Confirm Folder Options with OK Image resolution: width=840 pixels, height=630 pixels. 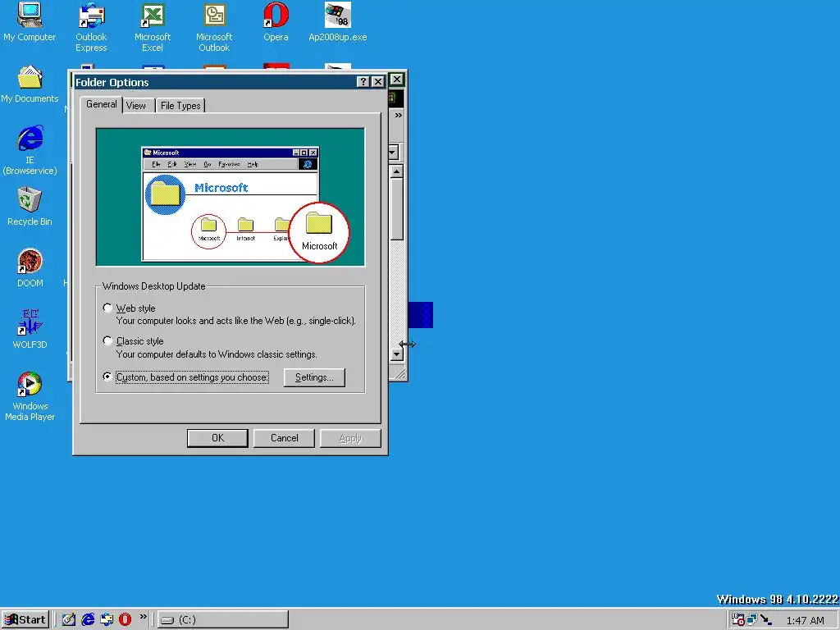(x=217, y=438)
